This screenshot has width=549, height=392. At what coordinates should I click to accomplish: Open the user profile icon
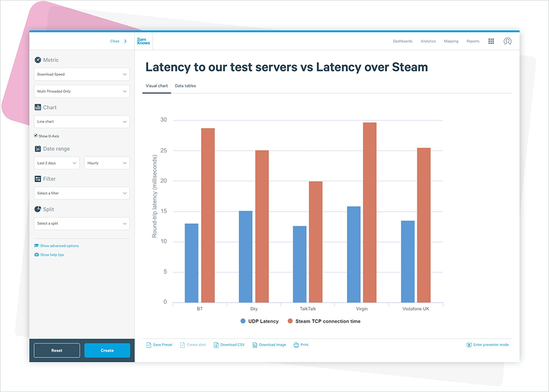point(507,41)
